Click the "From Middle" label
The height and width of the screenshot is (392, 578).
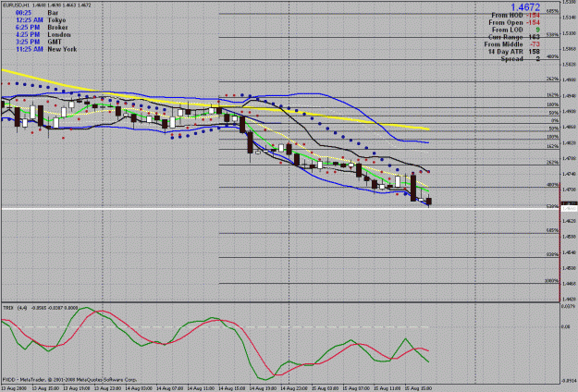coord(503,44)
